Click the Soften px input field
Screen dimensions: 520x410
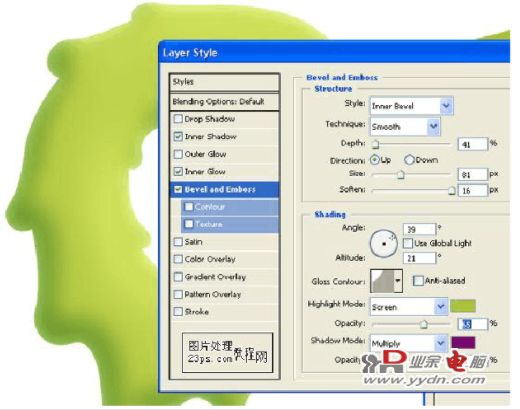pos(473,190)
